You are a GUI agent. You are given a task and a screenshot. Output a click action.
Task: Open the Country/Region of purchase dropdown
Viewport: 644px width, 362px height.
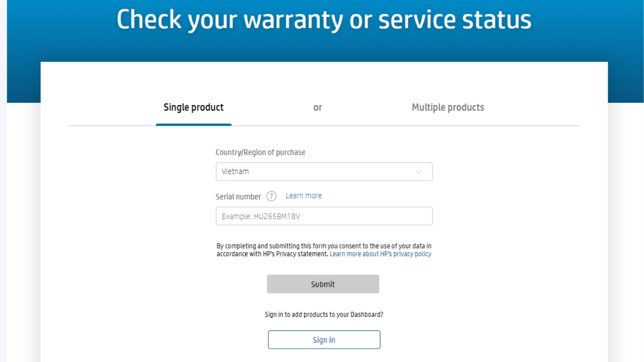(324, 172)
